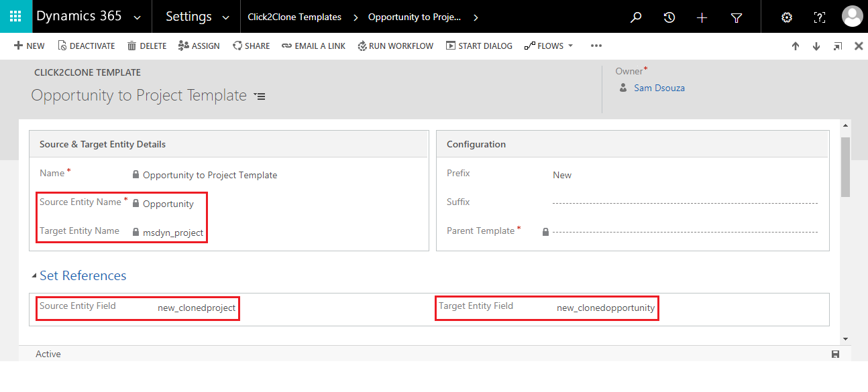Image resolution: width=868 pixels, height=392 pixels.
Task: Click ASSIGN in the command bar
Action: point(199,46)
